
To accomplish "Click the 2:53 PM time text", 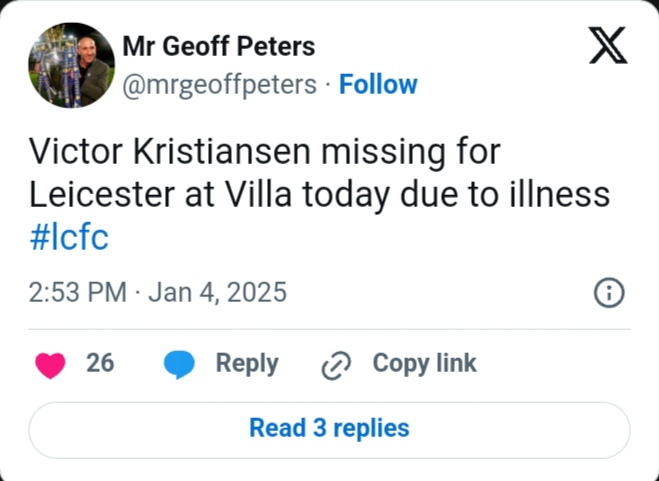I will [78, 293].
